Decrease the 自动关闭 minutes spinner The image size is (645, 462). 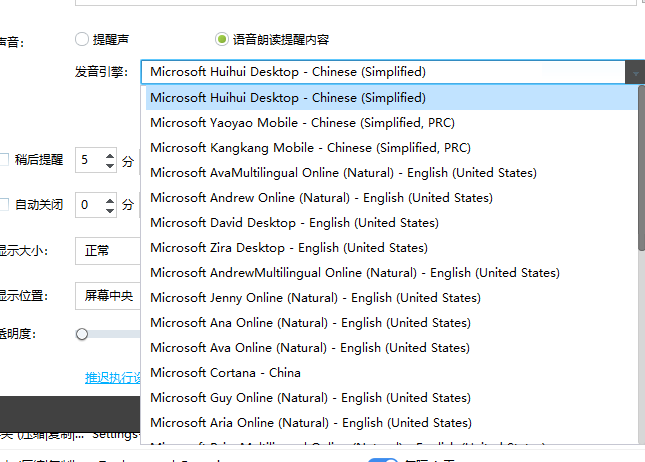pyautogui.click(x=110, y=210)
